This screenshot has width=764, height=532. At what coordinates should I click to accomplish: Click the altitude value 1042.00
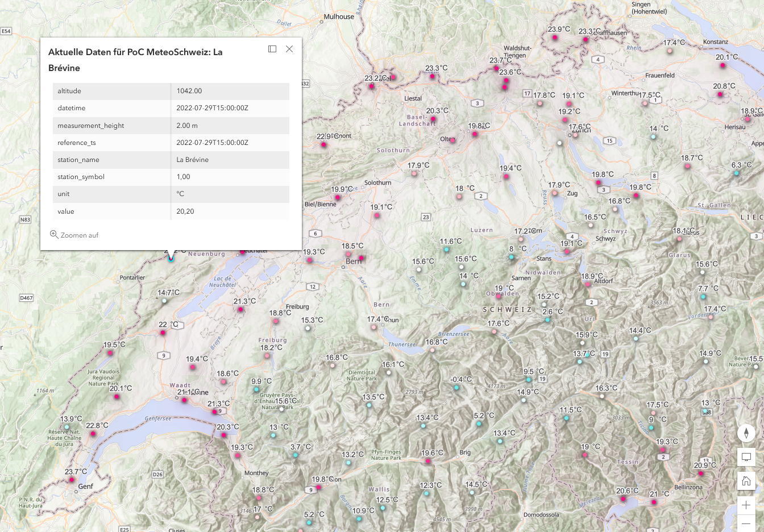pos(189,91)
